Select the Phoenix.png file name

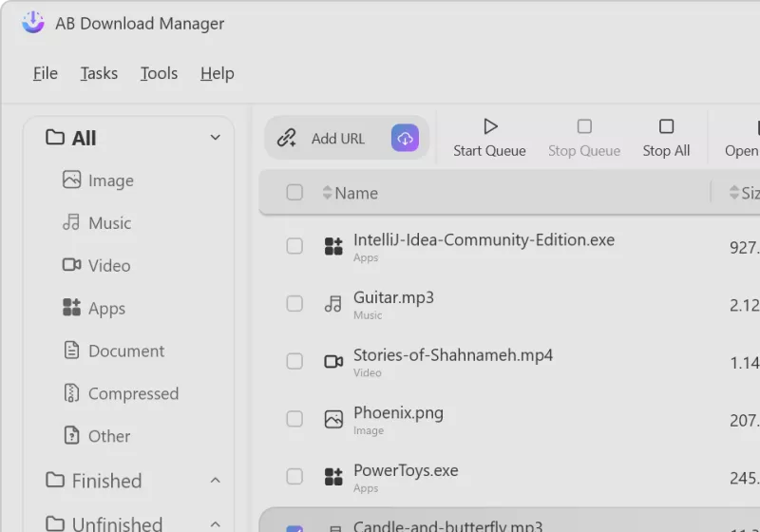[x=398, y=413]
